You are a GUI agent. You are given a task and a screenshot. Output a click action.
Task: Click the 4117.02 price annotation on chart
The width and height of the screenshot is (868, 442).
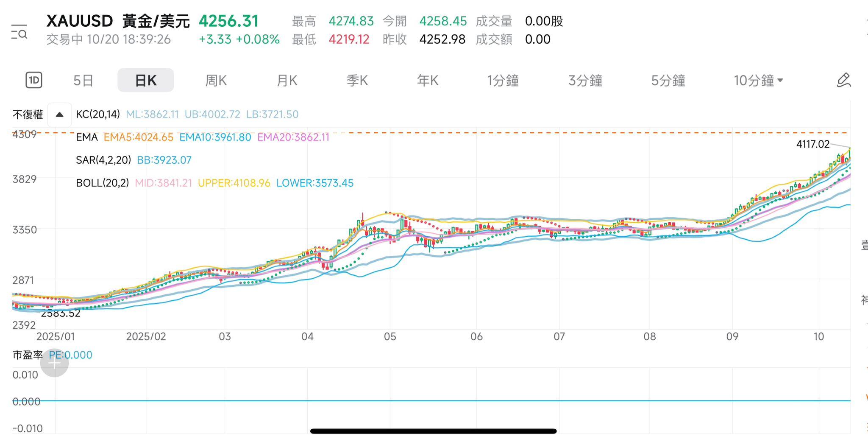(813, 144)
